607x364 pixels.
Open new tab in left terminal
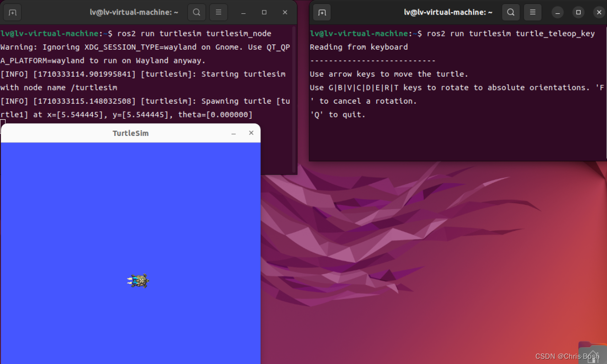tap(13, 12)
